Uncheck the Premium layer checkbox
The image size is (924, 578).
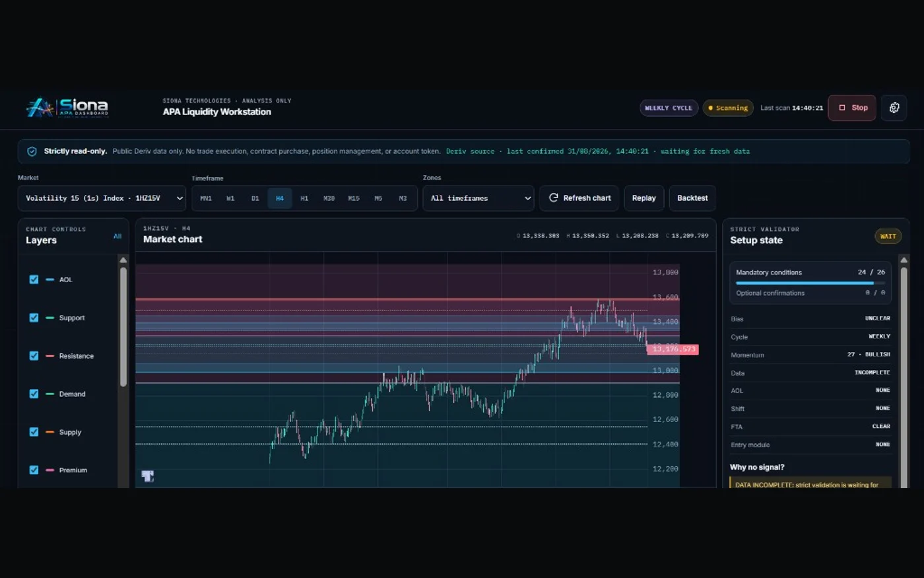[x=34, y=470]
